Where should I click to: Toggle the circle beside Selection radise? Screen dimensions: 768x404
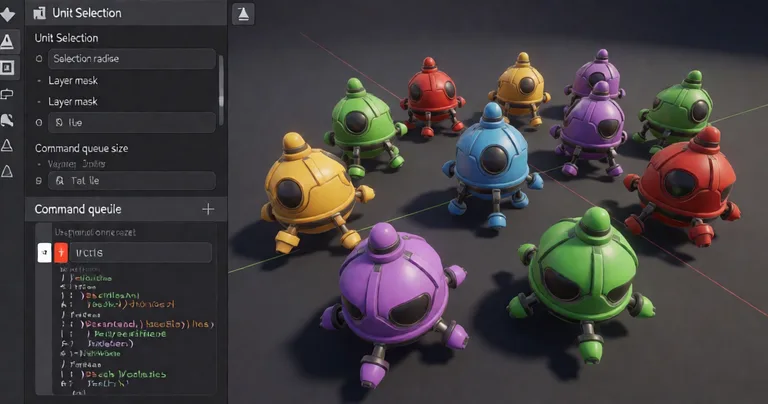click(x=39, y=59)
